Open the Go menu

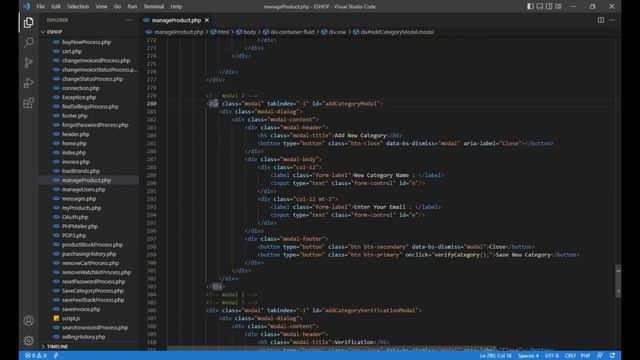(117, 7)
